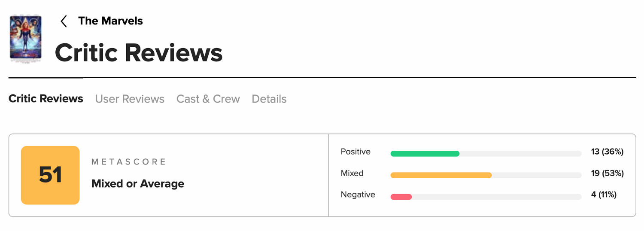Image resolution: width=644 pixels, height=231 pixels.
Task: Show the Details tab
Action: tap(269, 99)
